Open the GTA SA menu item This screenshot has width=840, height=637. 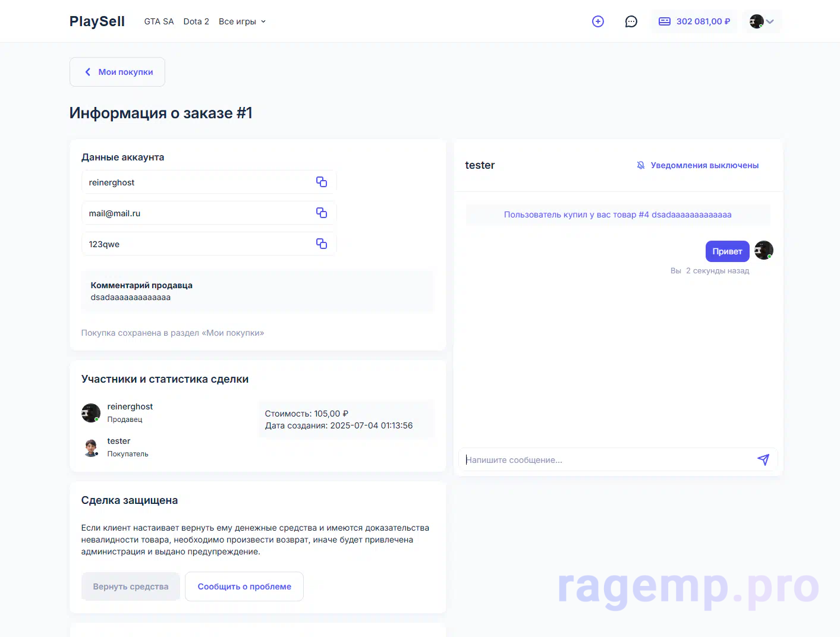point(159,21)
